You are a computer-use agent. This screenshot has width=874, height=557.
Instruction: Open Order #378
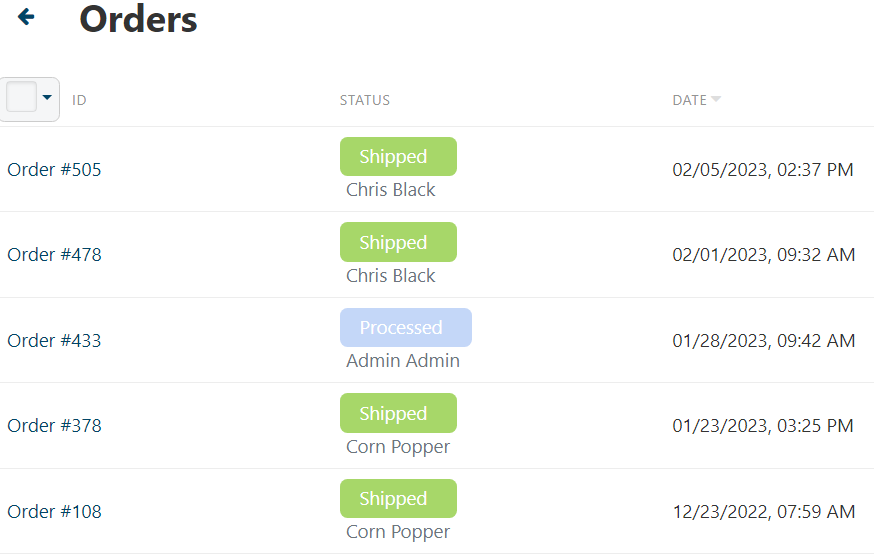tap(54, 425)
